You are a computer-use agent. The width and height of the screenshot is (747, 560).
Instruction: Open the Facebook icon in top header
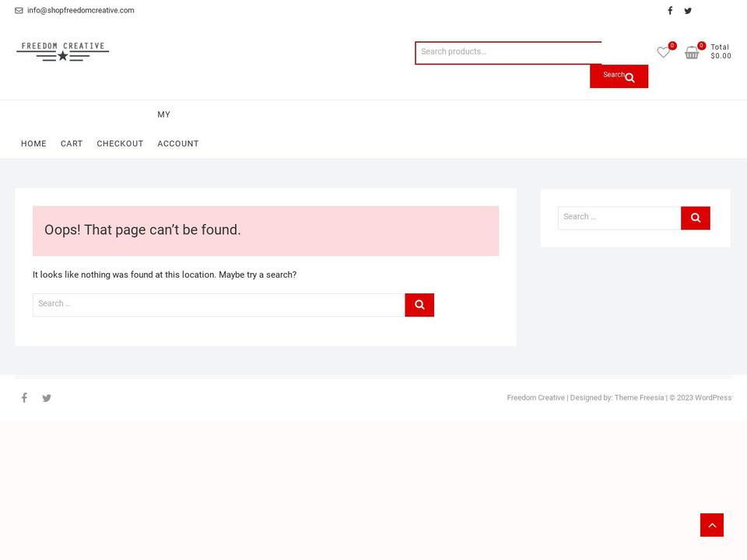[x=670, y=10]
